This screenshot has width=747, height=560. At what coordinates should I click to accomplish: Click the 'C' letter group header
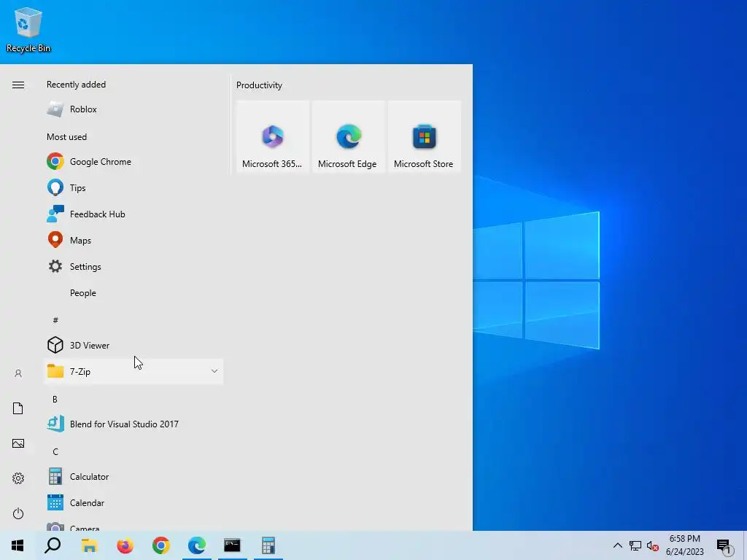coord(55,451)
